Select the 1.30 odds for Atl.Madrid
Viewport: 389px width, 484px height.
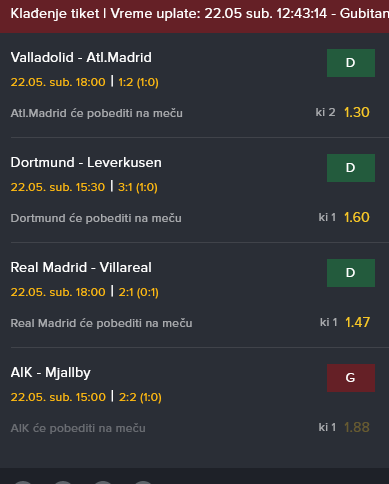[x=357, y=113]
